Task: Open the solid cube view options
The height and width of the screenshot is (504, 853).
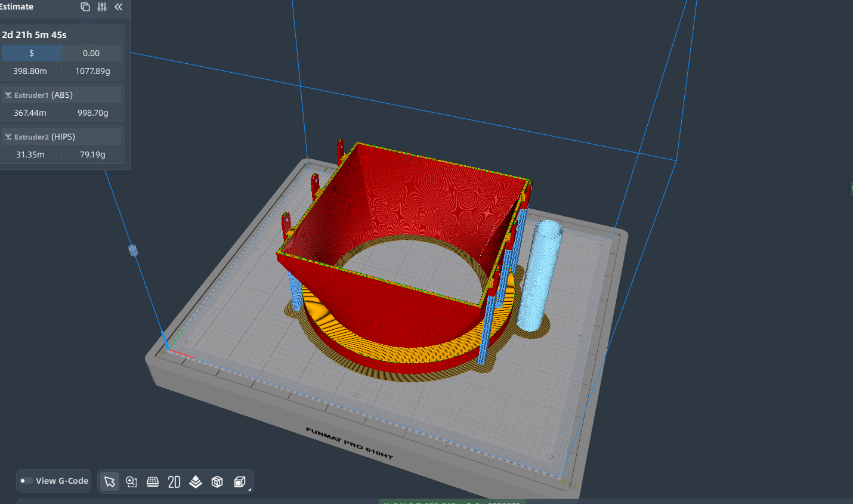Action: pyautogui.click(x=240, y=481)
